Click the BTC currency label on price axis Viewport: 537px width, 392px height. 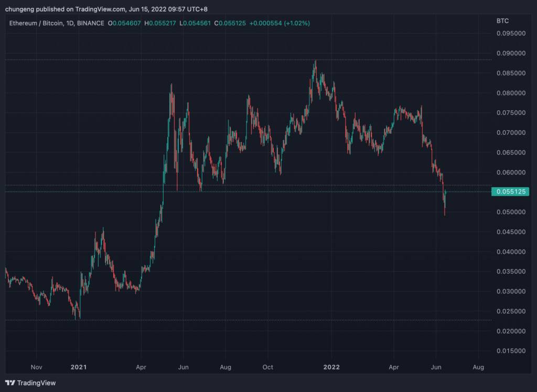(502, 21)
